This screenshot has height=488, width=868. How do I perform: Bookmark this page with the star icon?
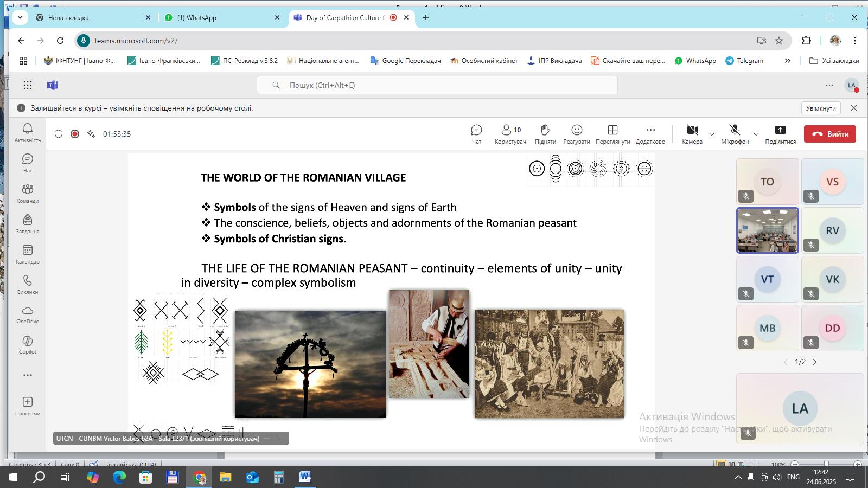point(779,41)
